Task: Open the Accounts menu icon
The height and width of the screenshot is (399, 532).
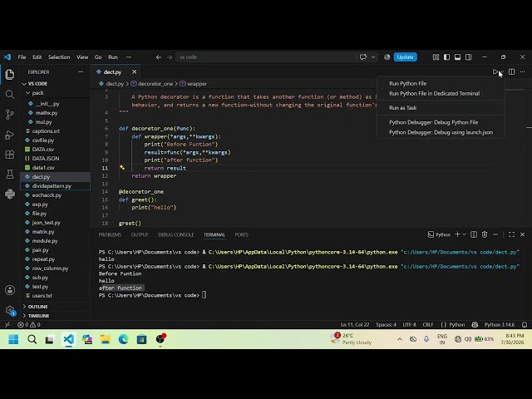Action: coord(10,290)
